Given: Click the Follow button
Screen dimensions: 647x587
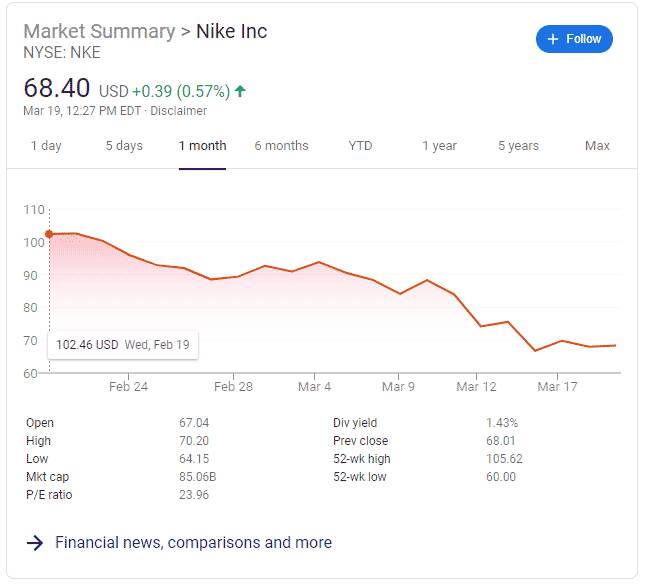Looking at the screenshot, I should pos(574,39).
